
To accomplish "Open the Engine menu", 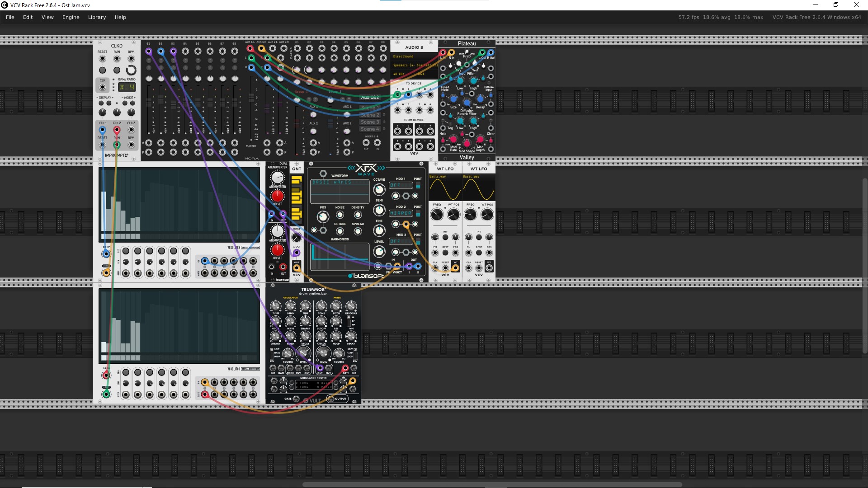I will tap(71, 17).
